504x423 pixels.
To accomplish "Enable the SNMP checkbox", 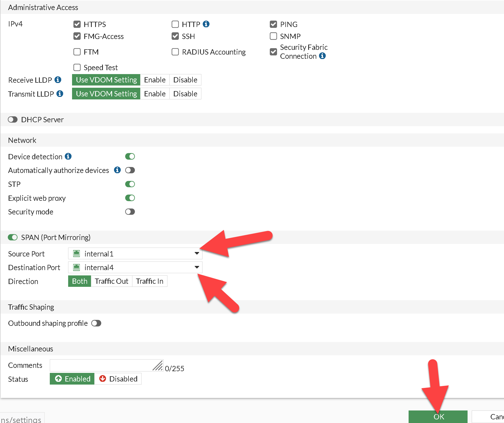I will [x=273, y=36].
